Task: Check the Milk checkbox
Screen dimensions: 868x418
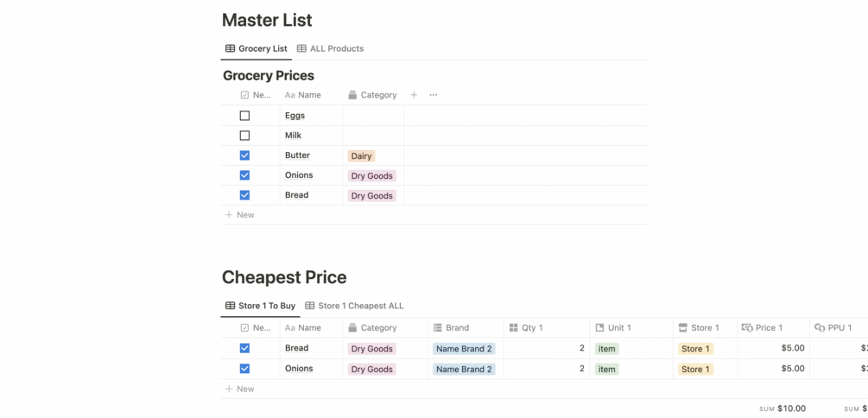Action: coord(244,136)
